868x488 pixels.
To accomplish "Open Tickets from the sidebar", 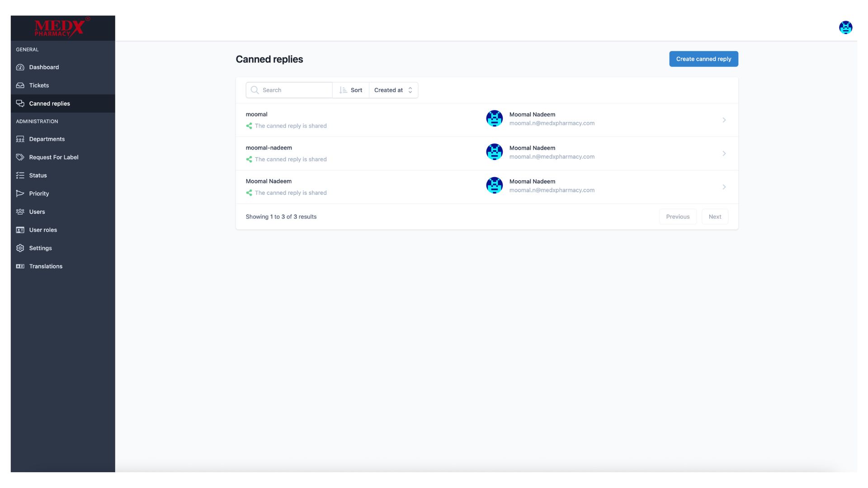I will pyautogui.click(x=63, y=85).
